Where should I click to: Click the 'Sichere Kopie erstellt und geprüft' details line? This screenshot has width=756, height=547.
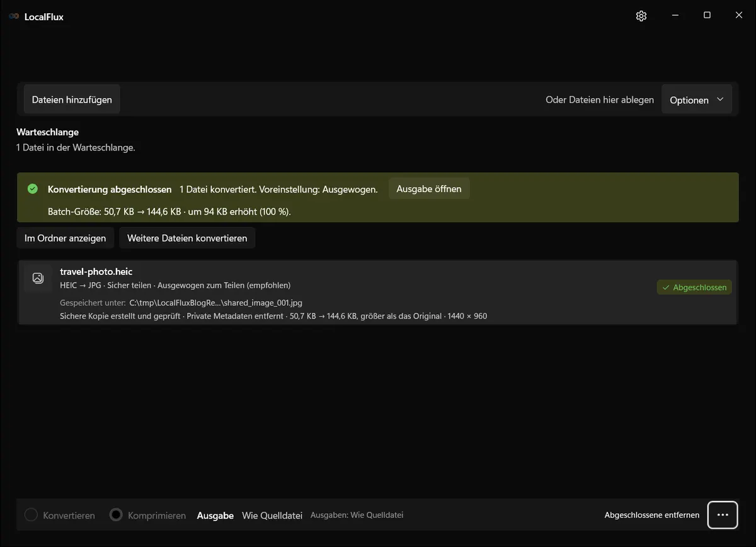(273, 316)
